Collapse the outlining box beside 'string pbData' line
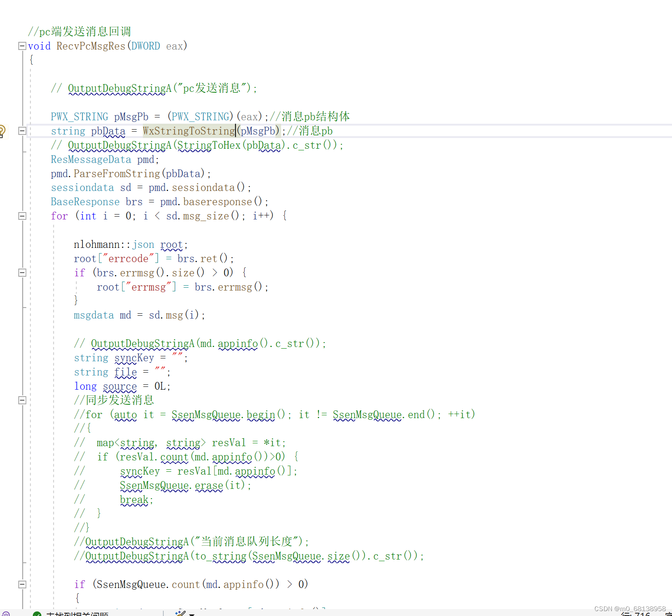Image resolution: width=672 pixels, height=616 pixels. click(x=22, y=131)
